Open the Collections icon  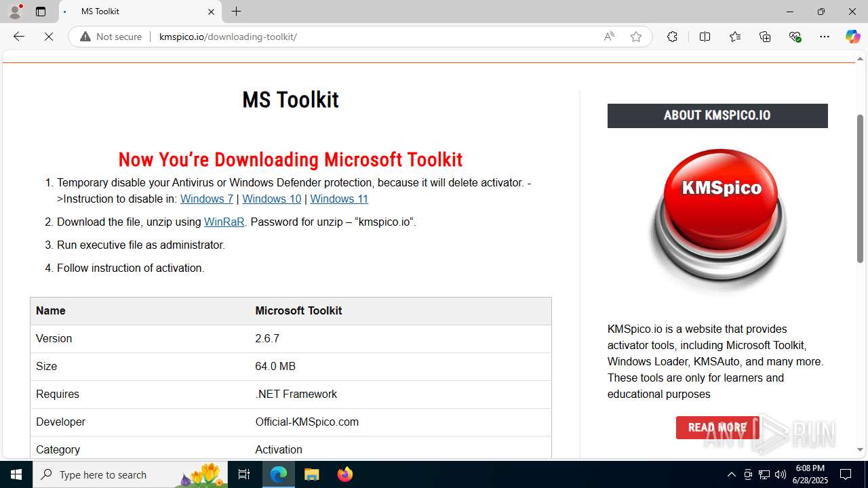[765, 37]
